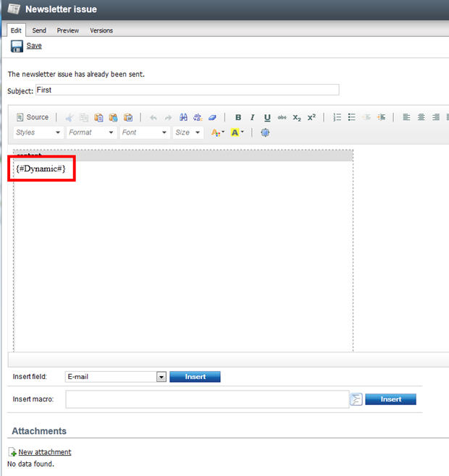The height and width of the screenshot is (476, 449).
Task: Click Paste from Word icon
Action: click(128, 117)
